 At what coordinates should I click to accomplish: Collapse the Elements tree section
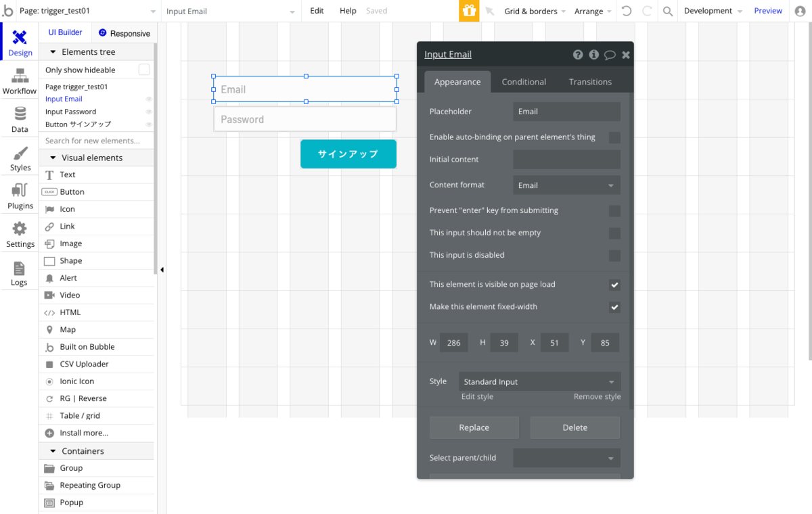coord(53,52)
